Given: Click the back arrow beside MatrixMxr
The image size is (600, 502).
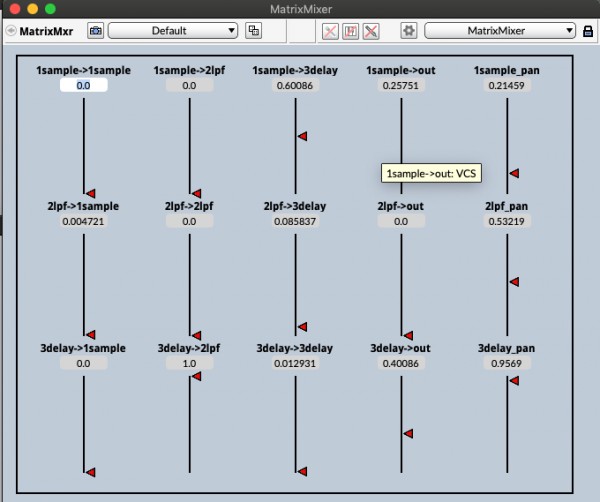Looking at the screenshot, I should click(11, 30).
